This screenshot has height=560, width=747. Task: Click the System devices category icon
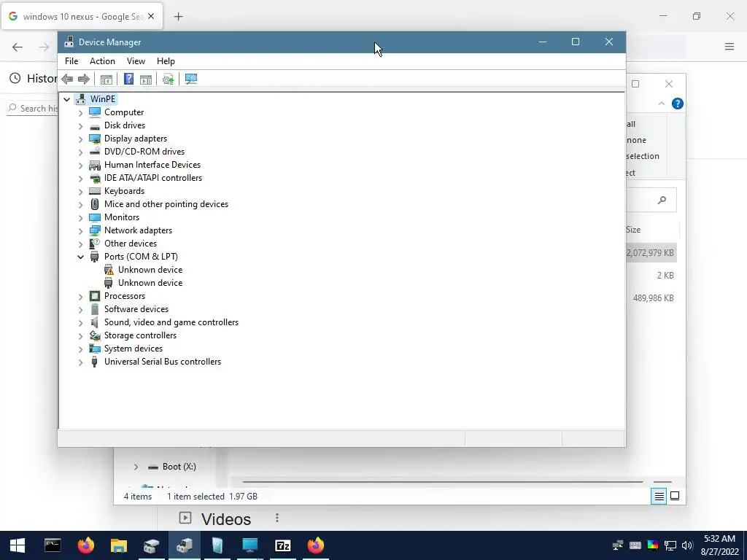click(95, 349)
